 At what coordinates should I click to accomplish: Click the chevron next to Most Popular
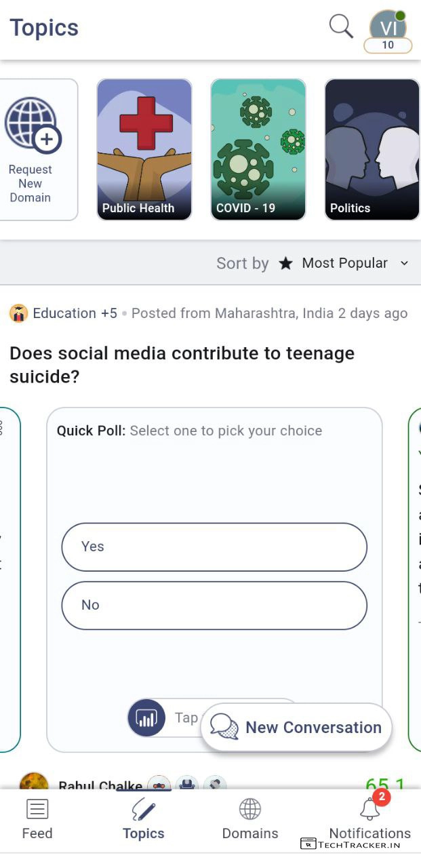(x=405, y=263)
